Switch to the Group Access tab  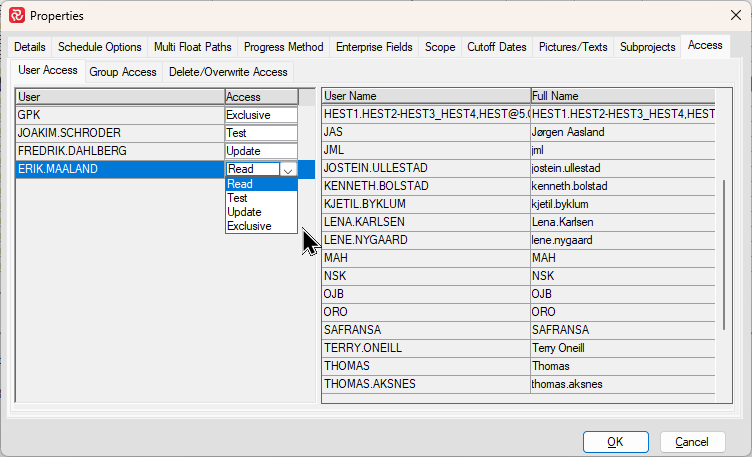click(123, 72)
